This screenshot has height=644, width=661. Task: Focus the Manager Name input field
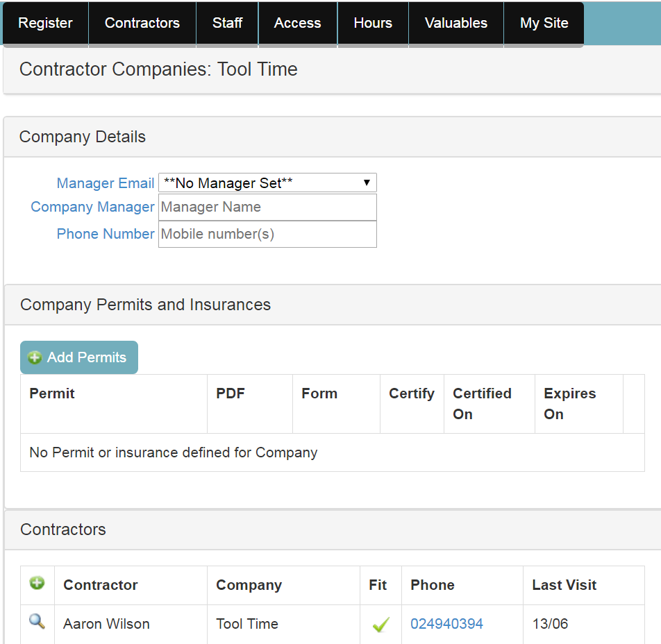point(267,207)
